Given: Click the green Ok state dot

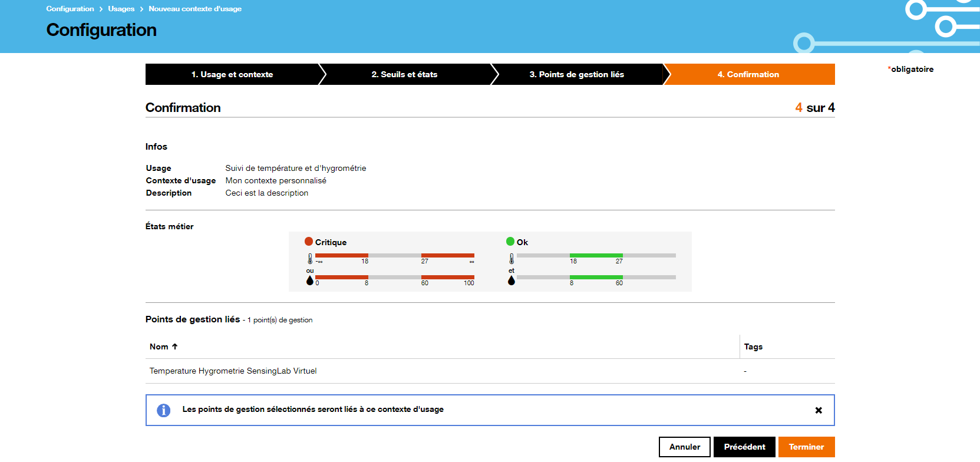Looking at the screenshot, I should (x=510, y=242).
